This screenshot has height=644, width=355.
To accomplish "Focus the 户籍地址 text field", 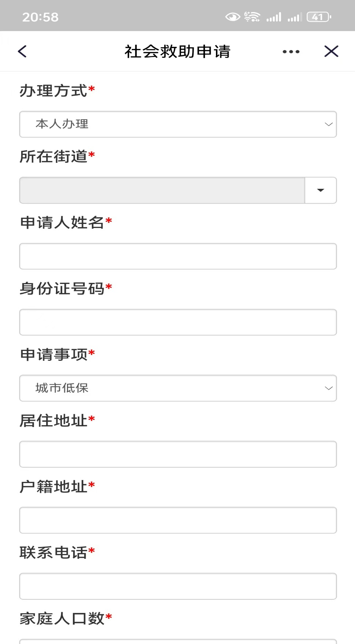I will click(x=178, y=520).
